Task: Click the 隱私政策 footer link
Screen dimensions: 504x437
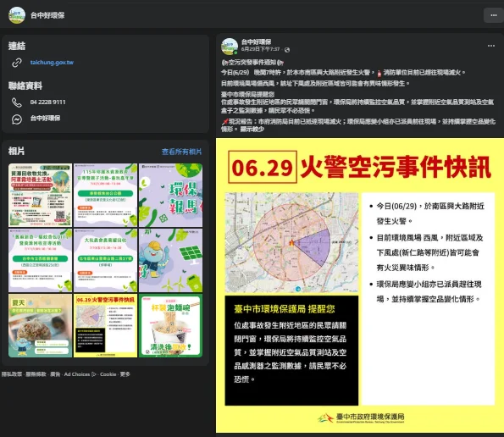Action: tap(12, 374)
